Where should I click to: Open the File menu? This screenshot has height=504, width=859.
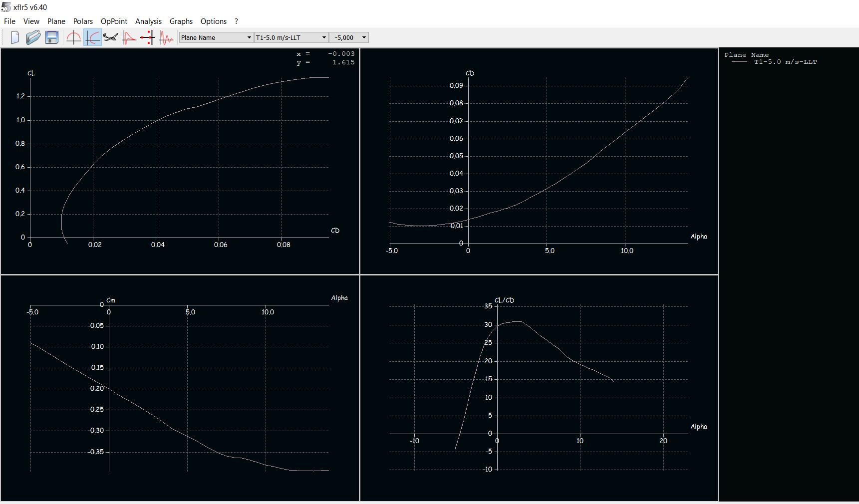point(9,21)
